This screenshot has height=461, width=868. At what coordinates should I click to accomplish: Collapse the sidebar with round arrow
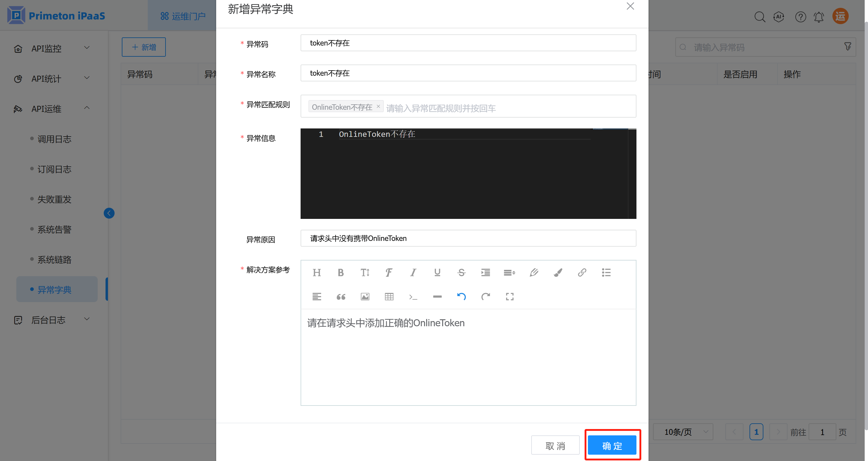(x=109, y=213)
